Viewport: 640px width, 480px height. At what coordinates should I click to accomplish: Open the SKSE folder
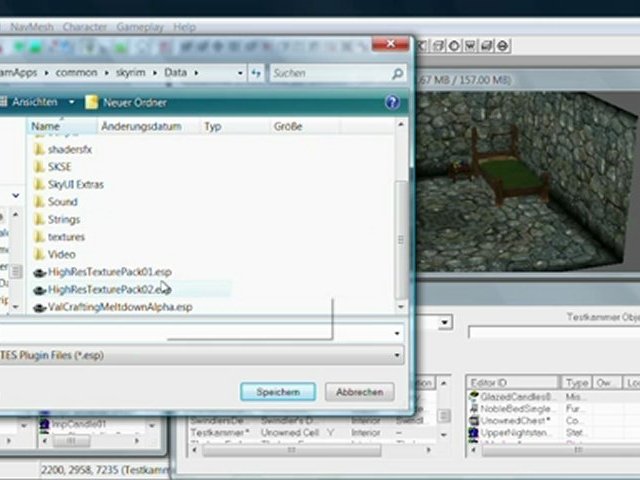point(59,167)
